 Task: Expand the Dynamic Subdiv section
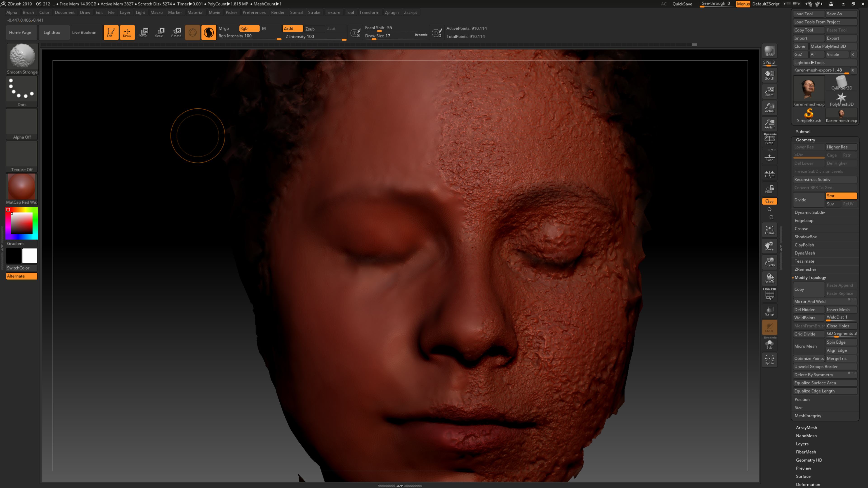tap(810, 212)
